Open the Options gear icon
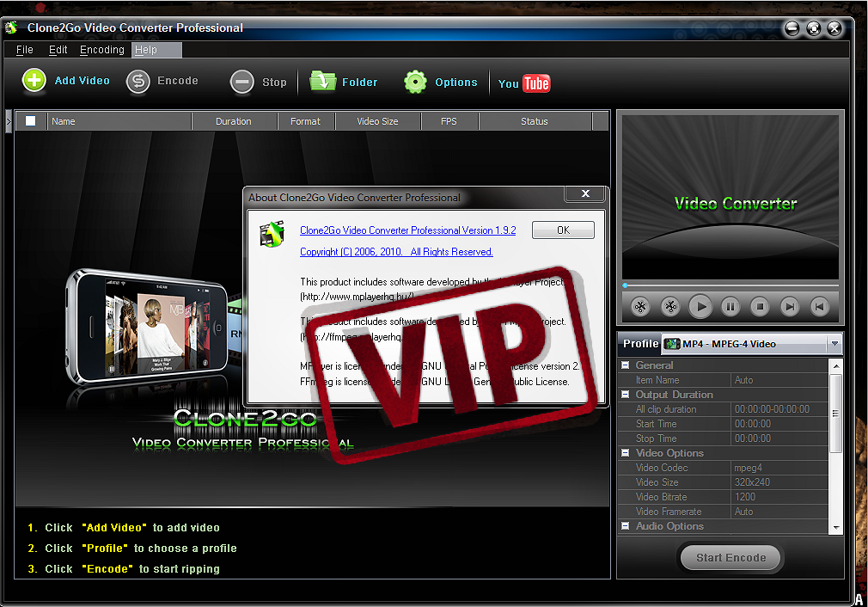 coord(415,82)
